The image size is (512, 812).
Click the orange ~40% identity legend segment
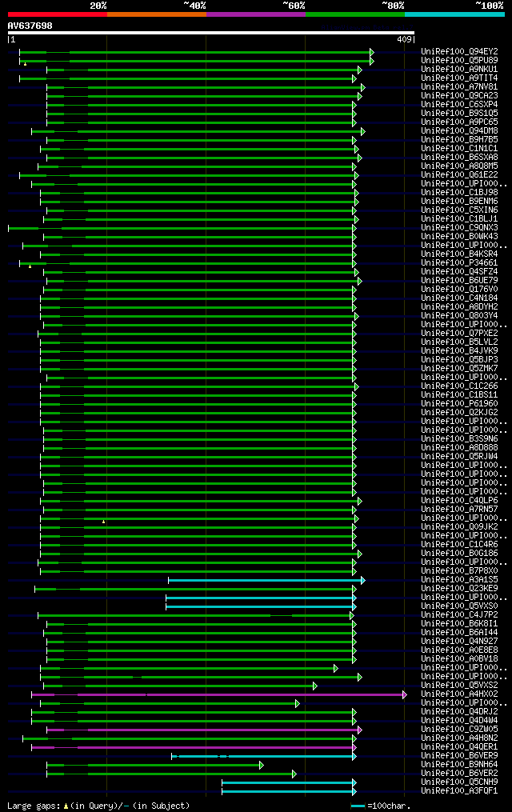click(157, 14)
